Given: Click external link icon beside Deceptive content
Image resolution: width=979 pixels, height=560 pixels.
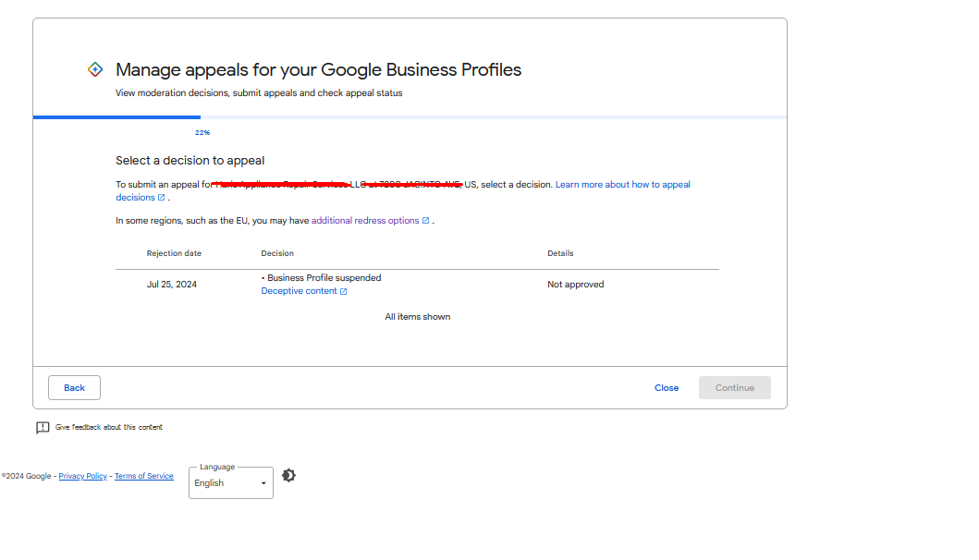Looking at the screenshot, I should pyautogui.click(x=343, y=291).
